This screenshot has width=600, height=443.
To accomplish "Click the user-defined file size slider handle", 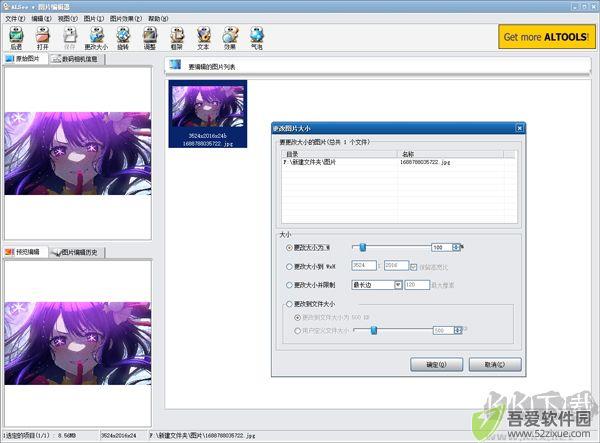I will pos(374,330).
